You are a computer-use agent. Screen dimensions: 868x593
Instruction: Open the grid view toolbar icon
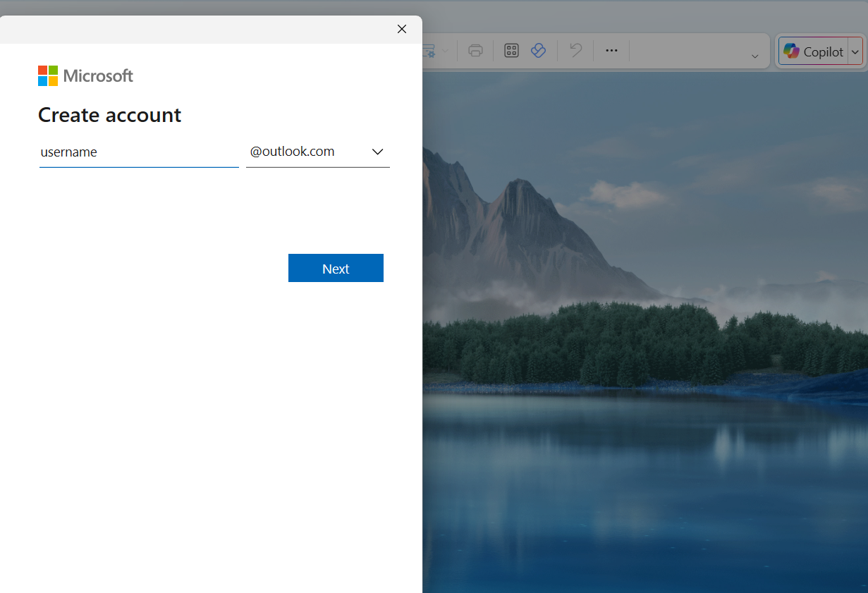(x=511, y=50)
